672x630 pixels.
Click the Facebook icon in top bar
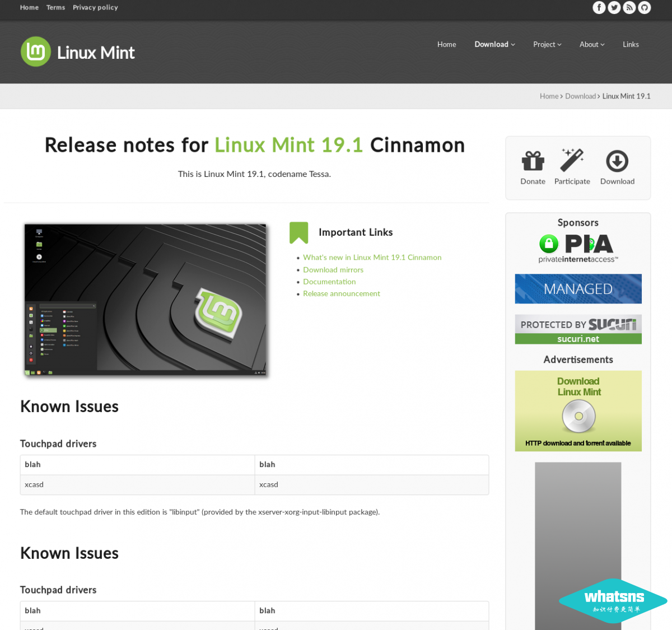(599, 7)
